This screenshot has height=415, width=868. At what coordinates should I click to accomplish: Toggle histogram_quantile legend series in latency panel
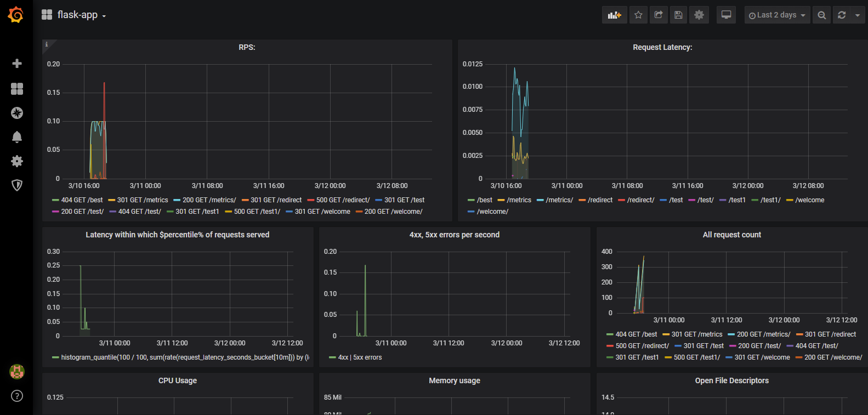click(185, 357)
